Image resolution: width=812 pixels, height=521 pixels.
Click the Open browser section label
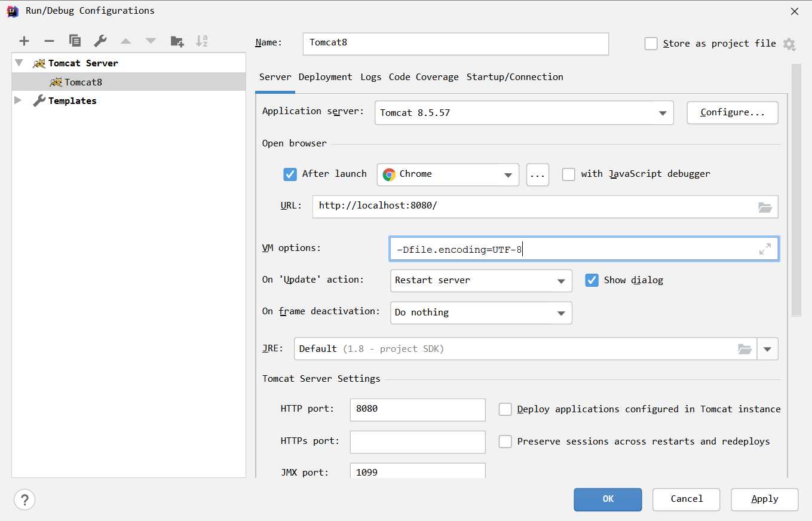(295, 143)
